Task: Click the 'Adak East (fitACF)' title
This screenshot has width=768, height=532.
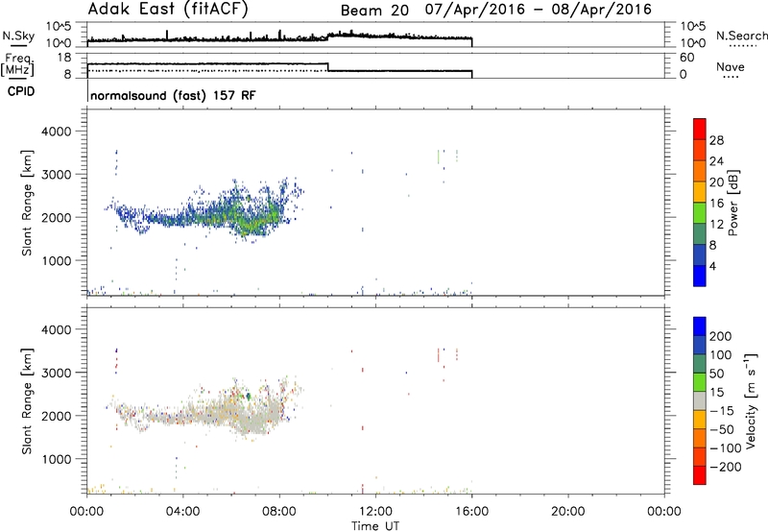Action: point(167,10)
